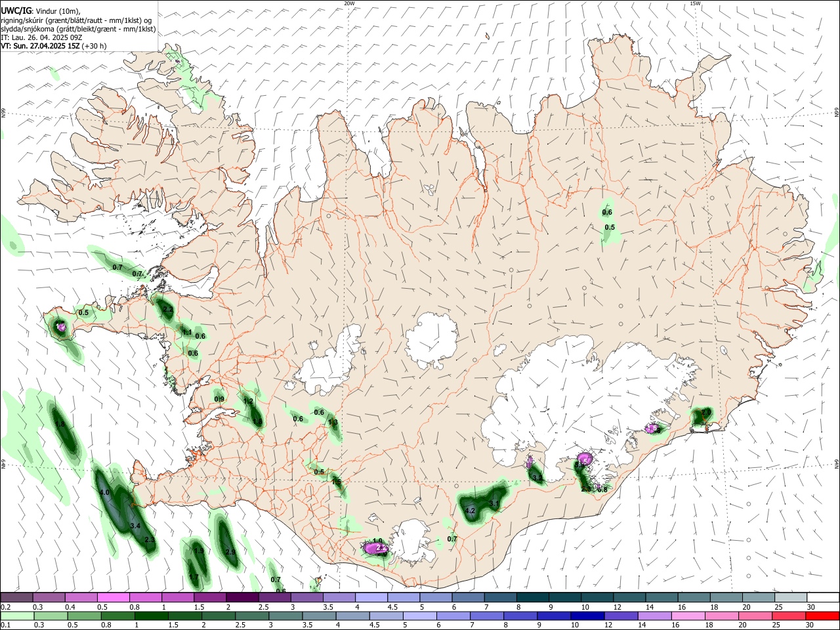Select the 0.9 value on the map

[x=220, y=399]
